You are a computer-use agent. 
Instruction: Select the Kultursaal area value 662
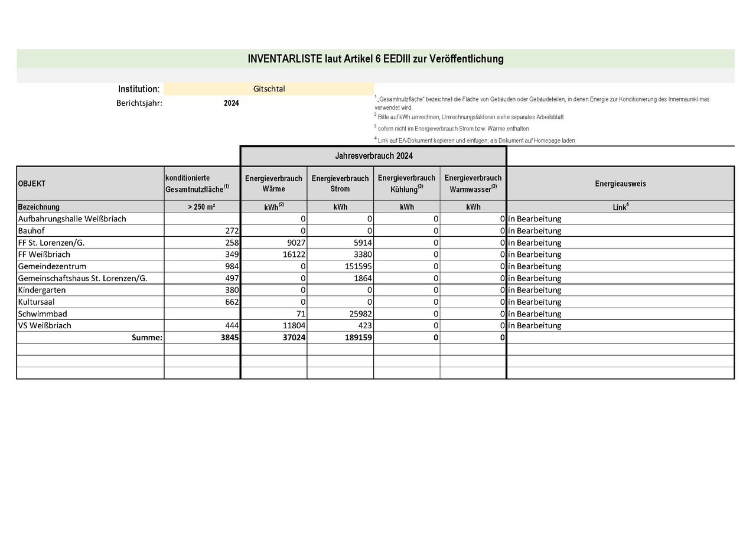(x=202, y=302)
